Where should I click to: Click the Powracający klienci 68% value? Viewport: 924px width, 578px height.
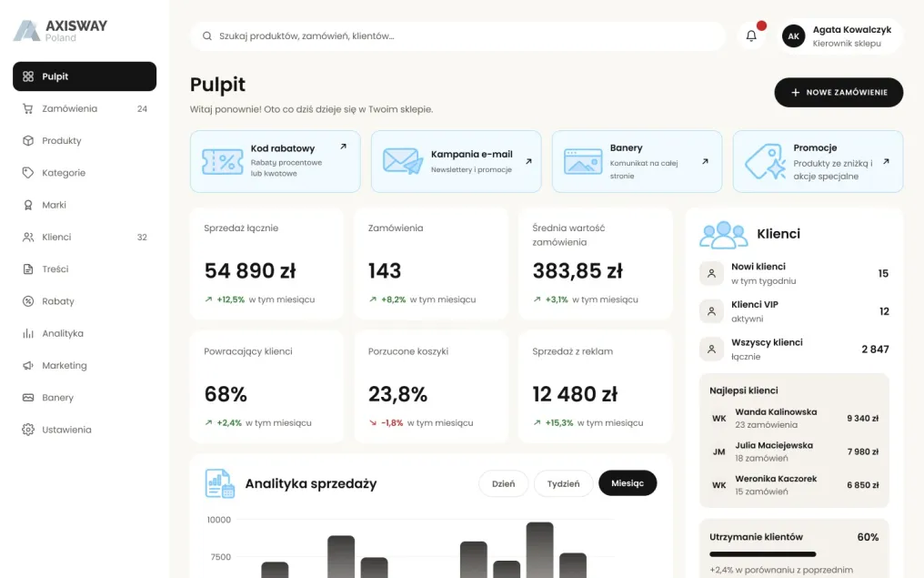point(226,394)
